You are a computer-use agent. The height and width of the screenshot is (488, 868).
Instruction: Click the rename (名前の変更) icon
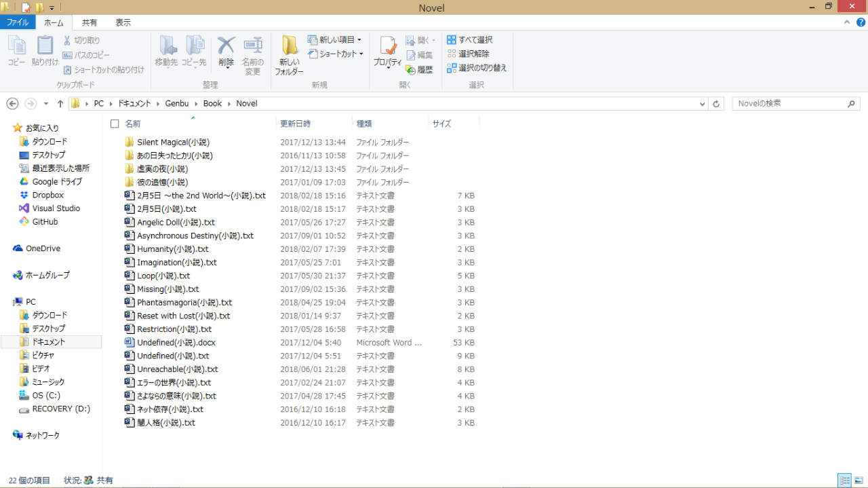pos(252,48)
